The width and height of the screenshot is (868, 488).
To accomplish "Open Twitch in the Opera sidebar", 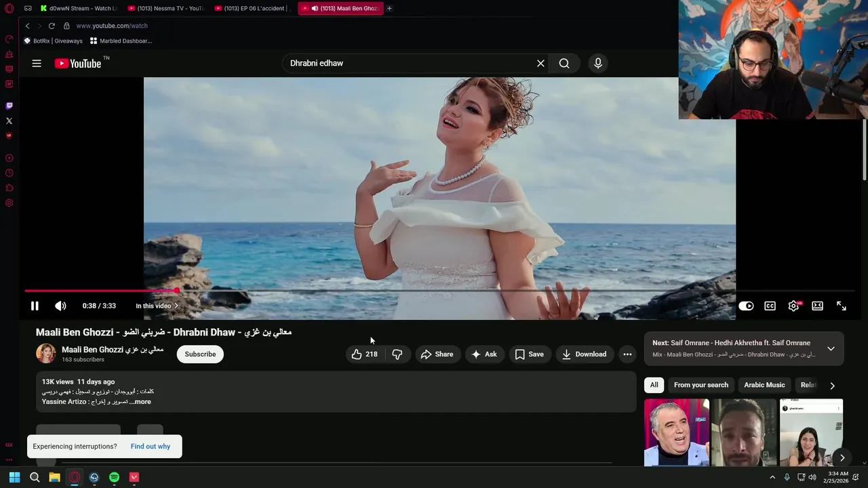I will pyautogui.click(x=9, y=106).
